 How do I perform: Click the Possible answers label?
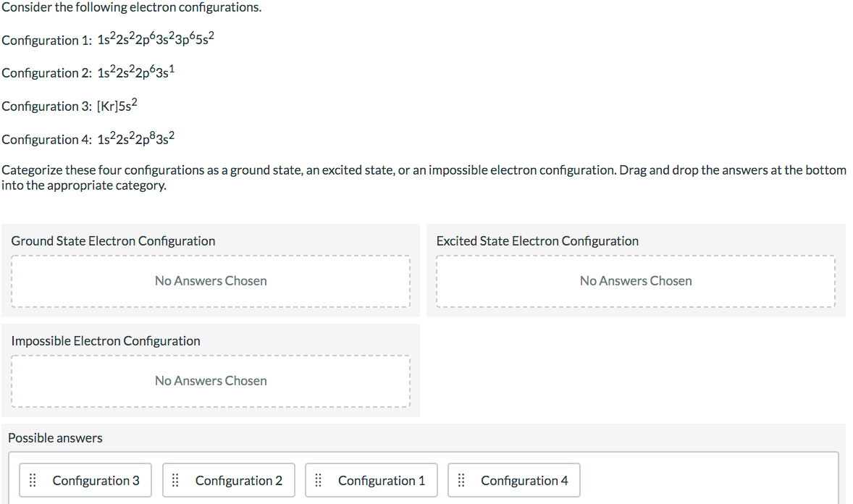point(55,437)
